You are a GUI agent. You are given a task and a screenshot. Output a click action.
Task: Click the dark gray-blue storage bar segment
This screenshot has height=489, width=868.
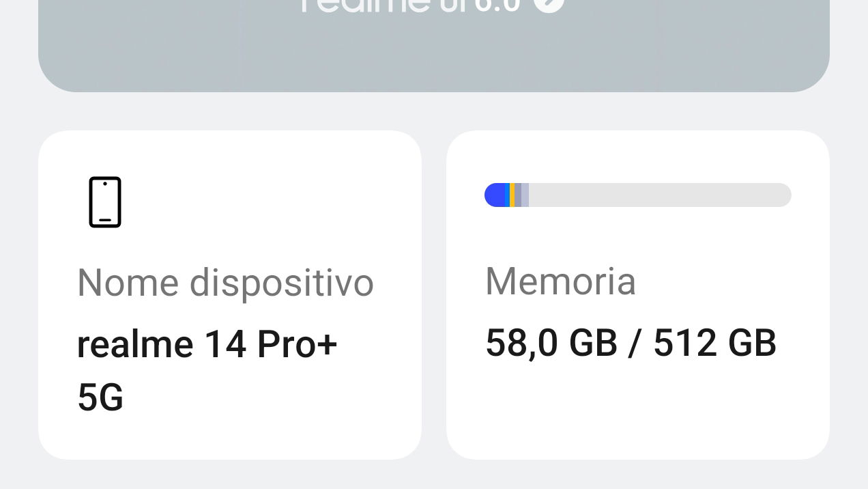coord(518,195)
